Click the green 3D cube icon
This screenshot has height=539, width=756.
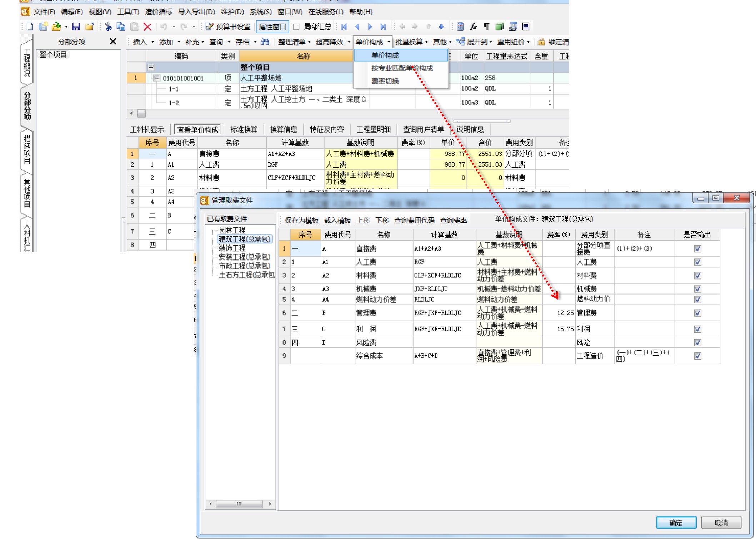(x=500, y=26)
